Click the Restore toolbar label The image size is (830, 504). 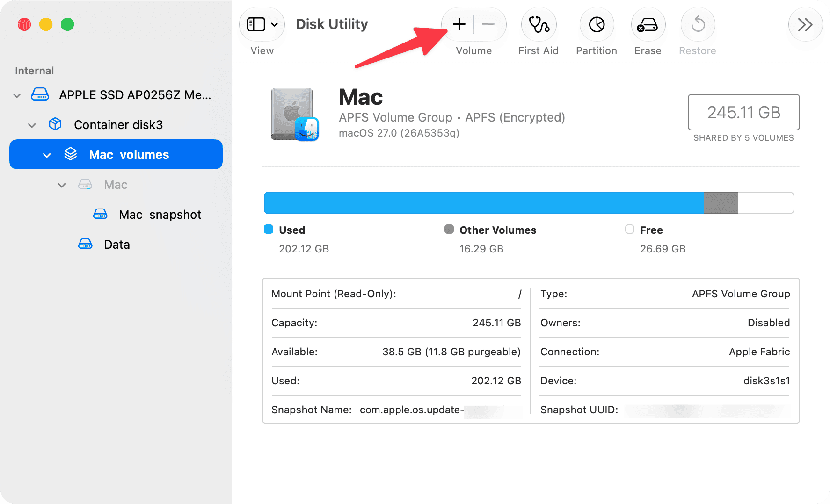[x=698, y=50]
